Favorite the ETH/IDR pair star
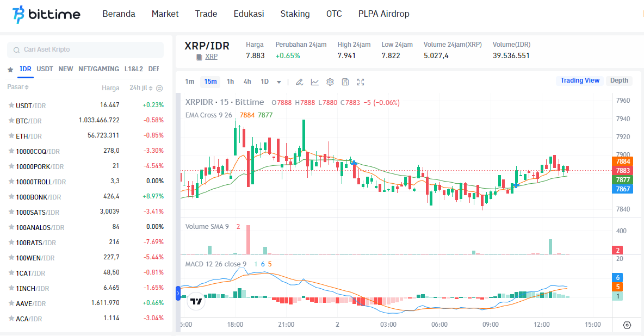The image size is (644, 336). click(11, 135)
